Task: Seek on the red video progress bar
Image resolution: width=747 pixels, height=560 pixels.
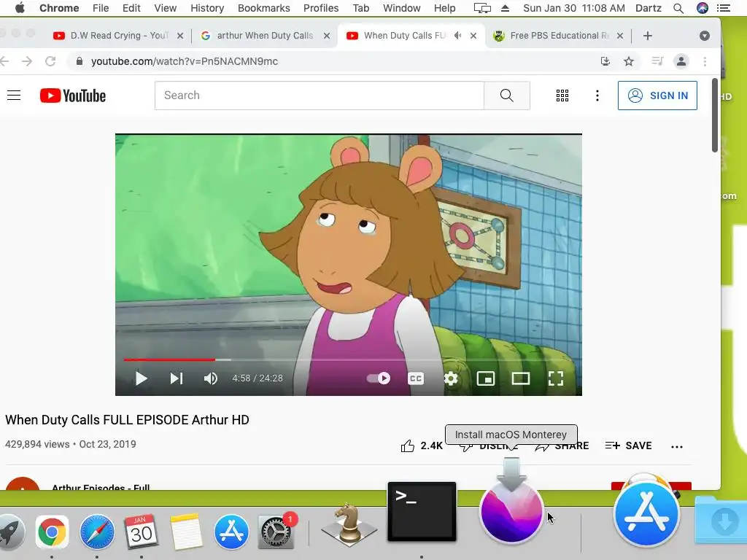Action: (169, 359)
